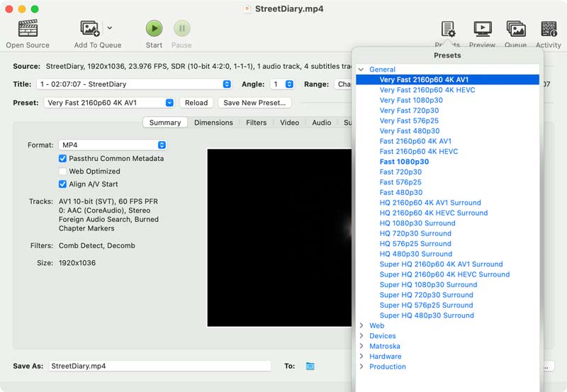567x392 pixels.
Task: Expand the Matroska presets category
Action: (361, 346)
